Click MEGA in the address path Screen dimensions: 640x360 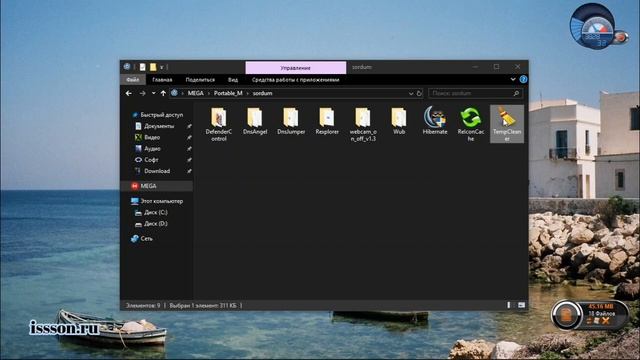tap(196, 93)
